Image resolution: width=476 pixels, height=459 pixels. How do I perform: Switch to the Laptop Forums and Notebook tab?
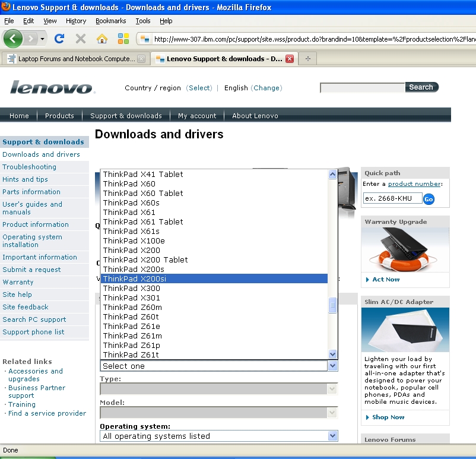pyautogui.click(x=75, y=59)
